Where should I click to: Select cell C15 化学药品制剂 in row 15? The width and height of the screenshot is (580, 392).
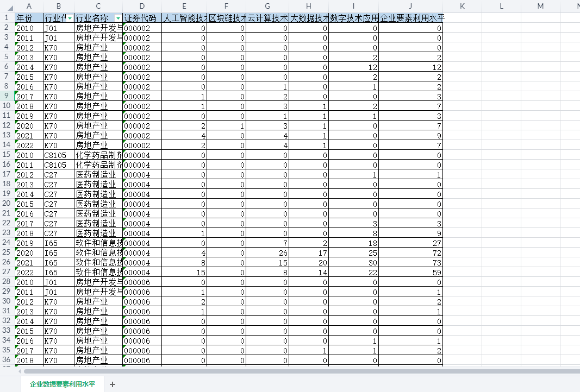coord(98,155)
